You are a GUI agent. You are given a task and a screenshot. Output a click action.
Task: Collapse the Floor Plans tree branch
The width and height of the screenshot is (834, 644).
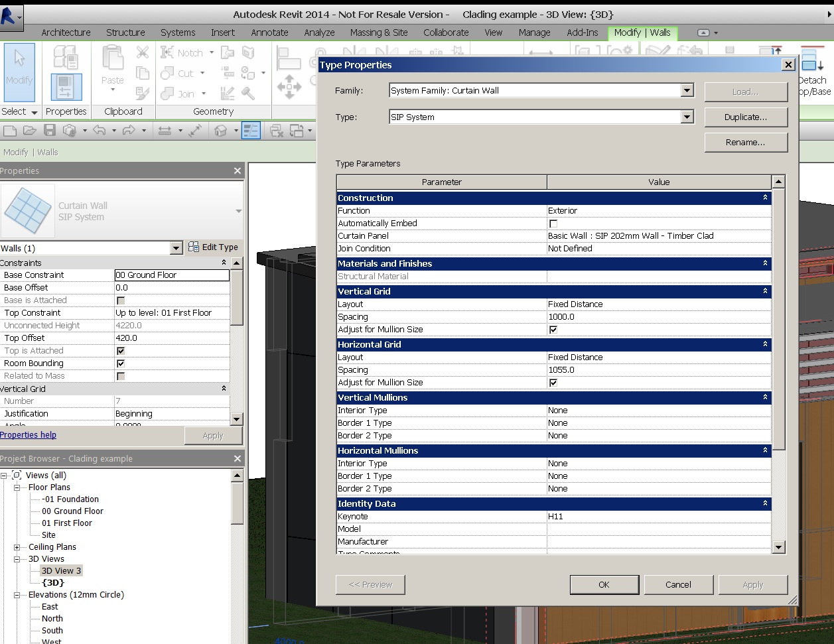[x=19, y=487]
